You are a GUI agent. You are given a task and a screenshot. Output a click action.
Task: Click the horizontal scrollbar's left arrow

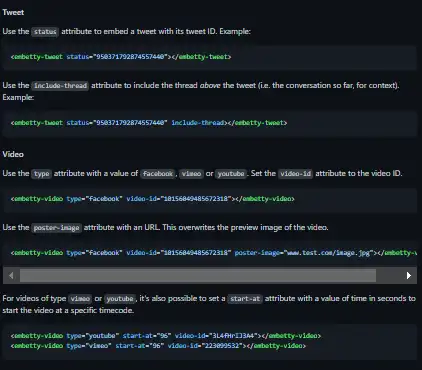11,275
